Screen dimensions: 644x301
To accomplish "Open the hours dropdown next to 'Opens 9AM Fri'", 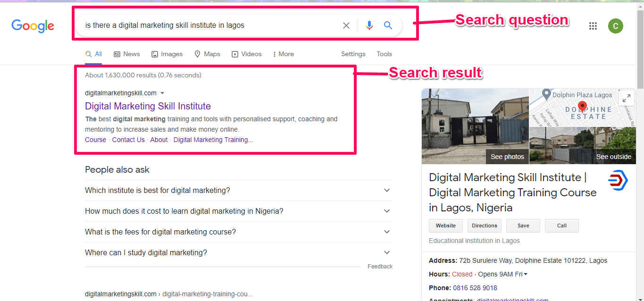I will point(526,275).
